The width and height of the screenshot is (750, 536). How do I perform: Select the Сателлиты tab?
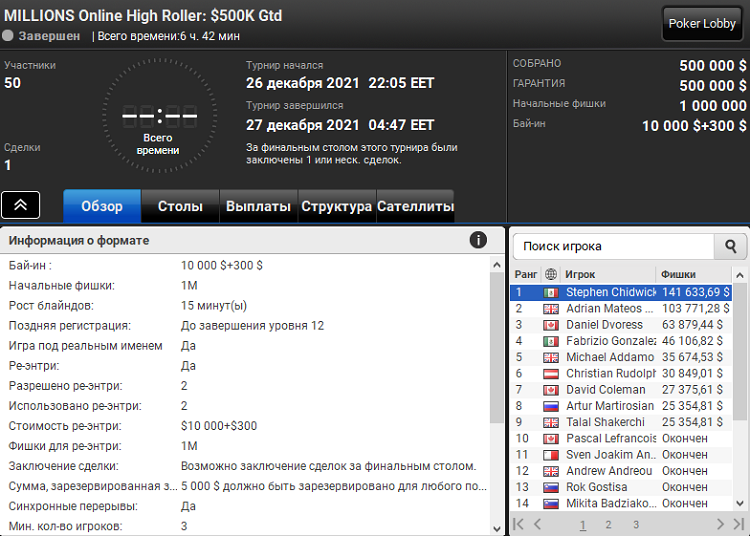pyautogui.click(x=415, y=207)
